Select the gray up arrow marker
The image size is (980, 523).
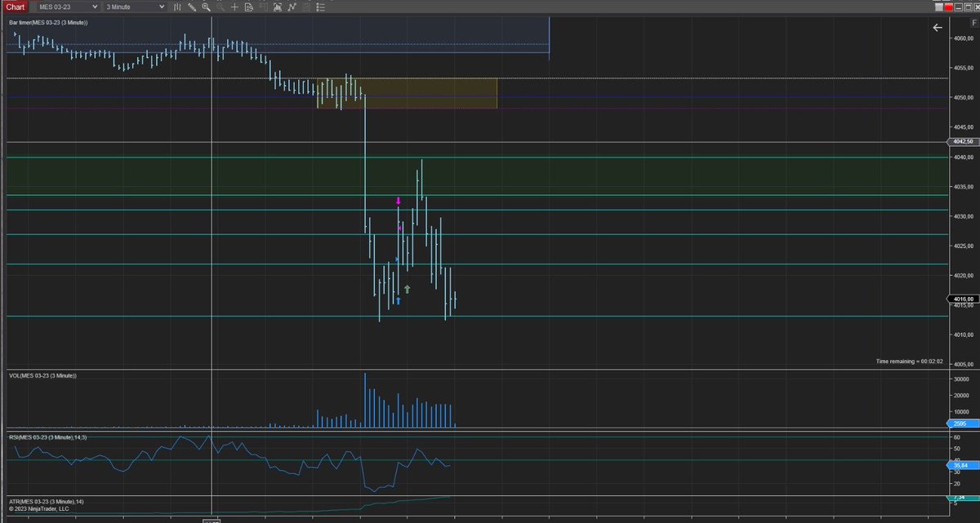point(407,289)
